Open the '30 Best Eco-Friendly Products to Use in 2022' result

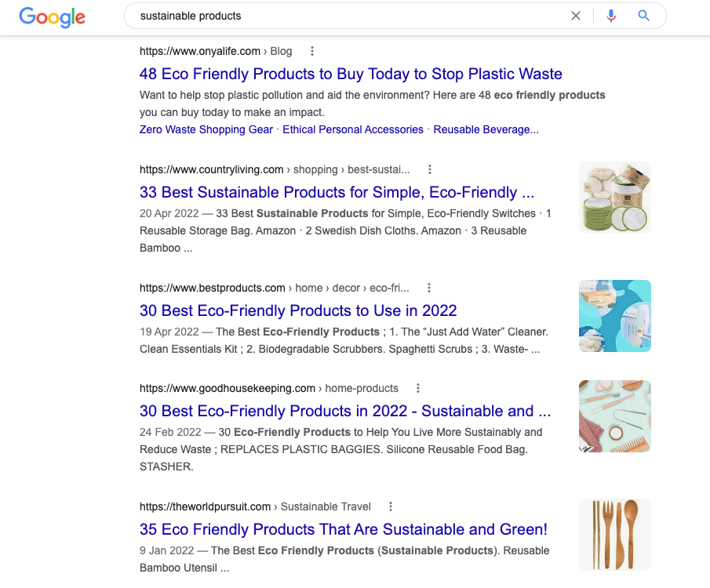(298, 310)
